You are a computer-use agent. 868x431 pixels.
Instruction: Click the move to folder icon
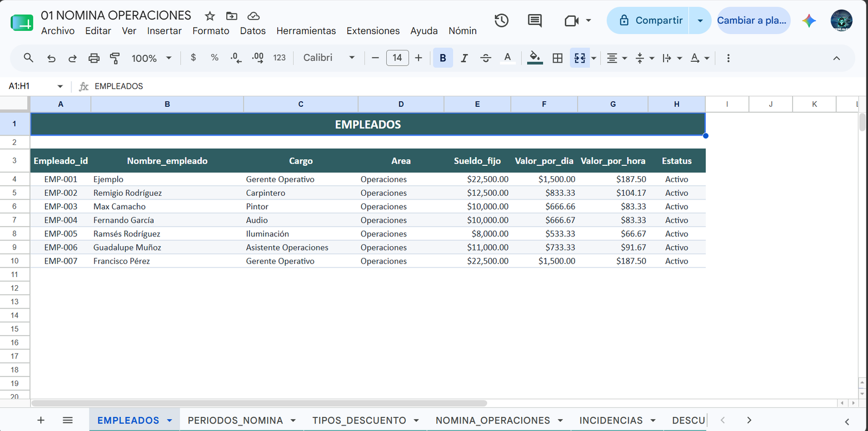click(232, 16)
